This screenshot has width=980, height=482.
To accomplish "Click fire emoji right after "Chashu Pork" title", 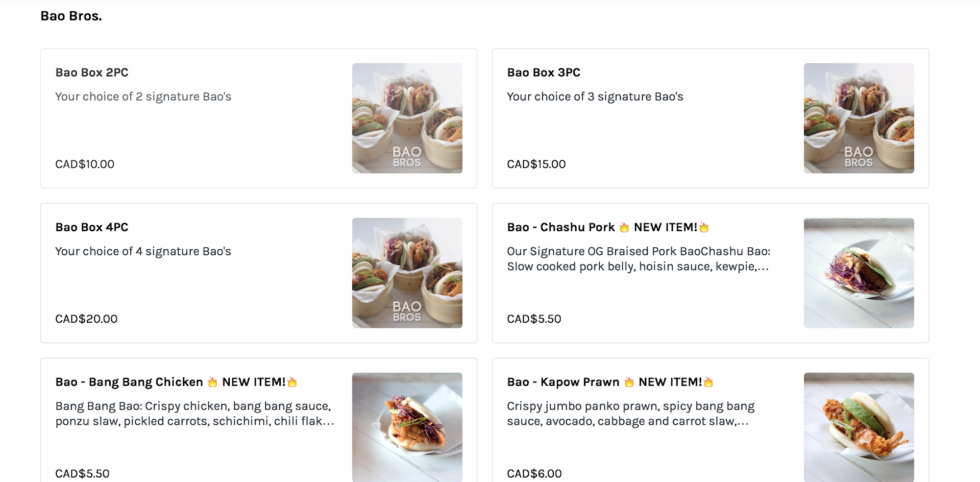I will [x=624, y=227].
